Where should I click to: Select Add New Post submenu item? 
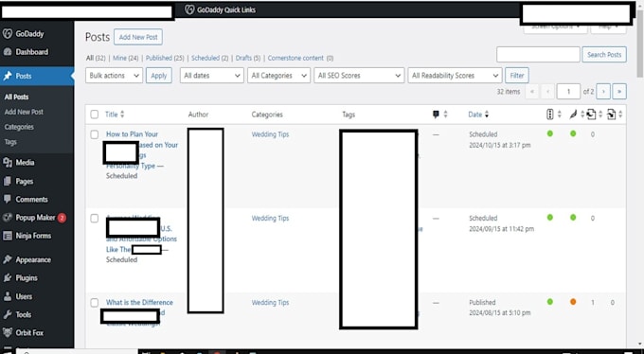point(24,112)
